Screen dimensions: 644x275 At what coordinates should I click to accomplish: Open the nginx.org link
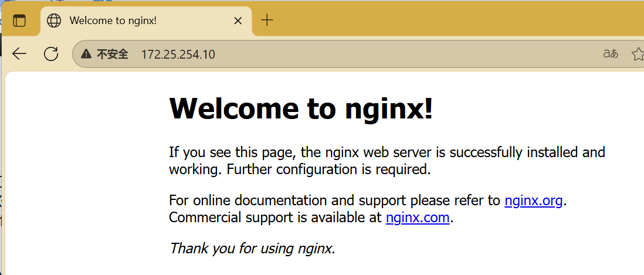pyautogui.click(x=533, y=201)
